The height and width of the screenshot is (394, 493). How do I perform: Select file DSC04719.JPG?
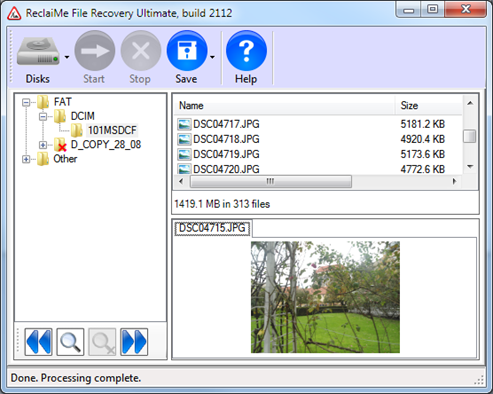(x=226, y=154)
